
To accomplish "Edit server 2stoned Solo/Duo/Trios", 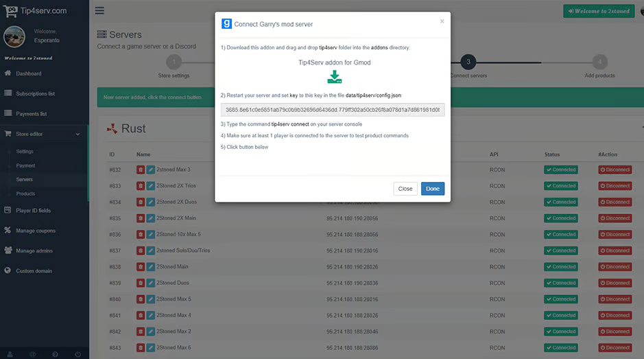I will coord(151,251).
